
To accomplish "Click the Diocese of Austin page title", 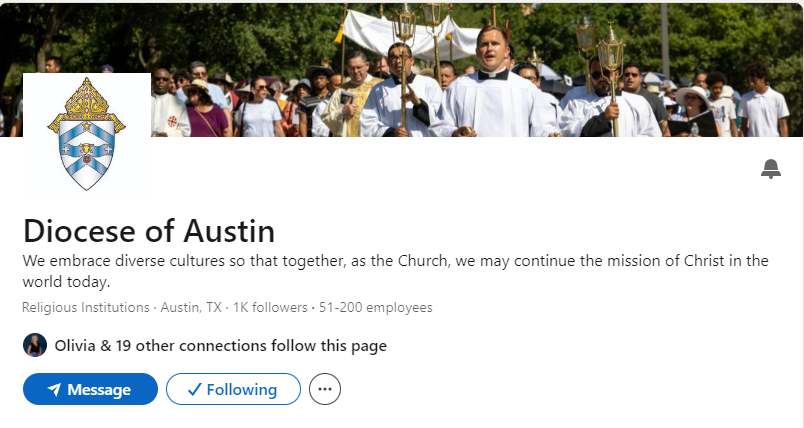I will point(149,231).
